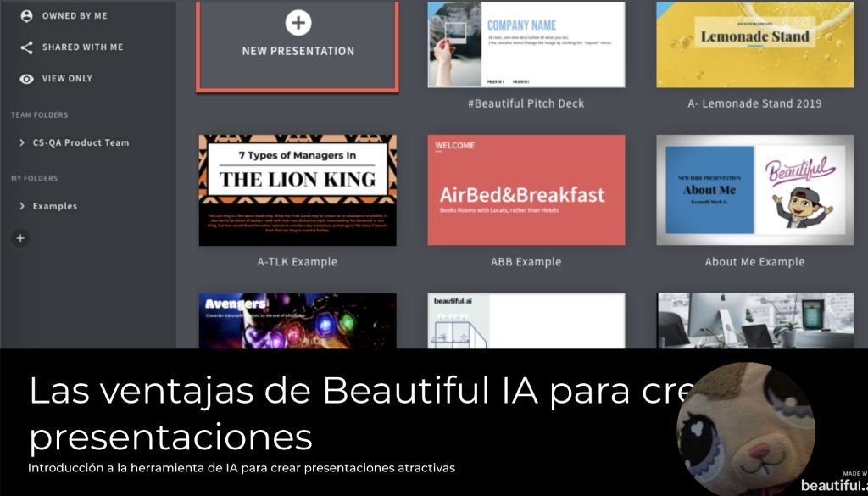Open the Examples folder name
The image size is (868, 496).
click(55, 207)
